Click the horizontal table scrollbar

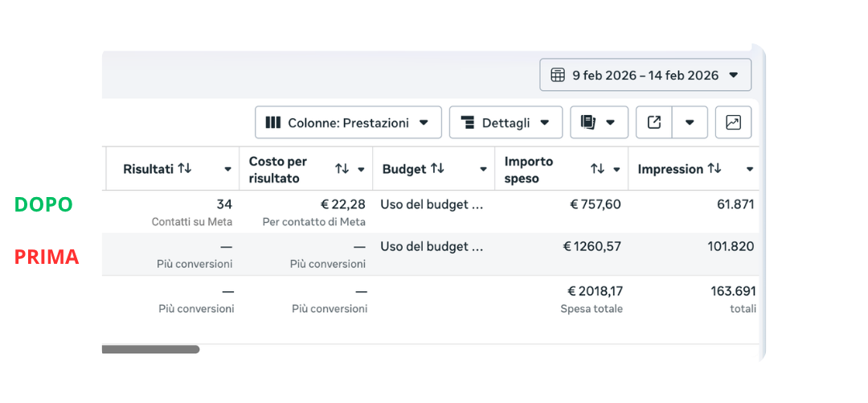coord(150,349)
